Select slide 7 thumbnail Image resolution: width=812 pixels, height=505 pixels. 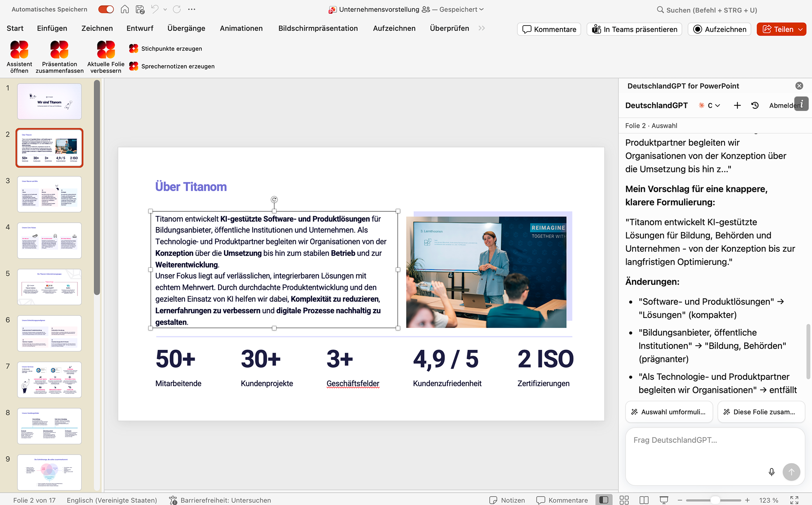(x=49, y=379)
